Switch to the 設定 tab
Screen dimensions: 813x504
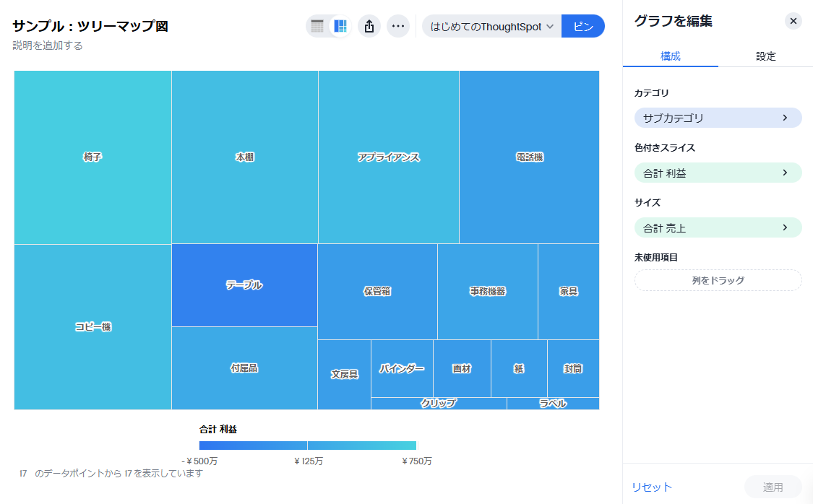(765, 56)
